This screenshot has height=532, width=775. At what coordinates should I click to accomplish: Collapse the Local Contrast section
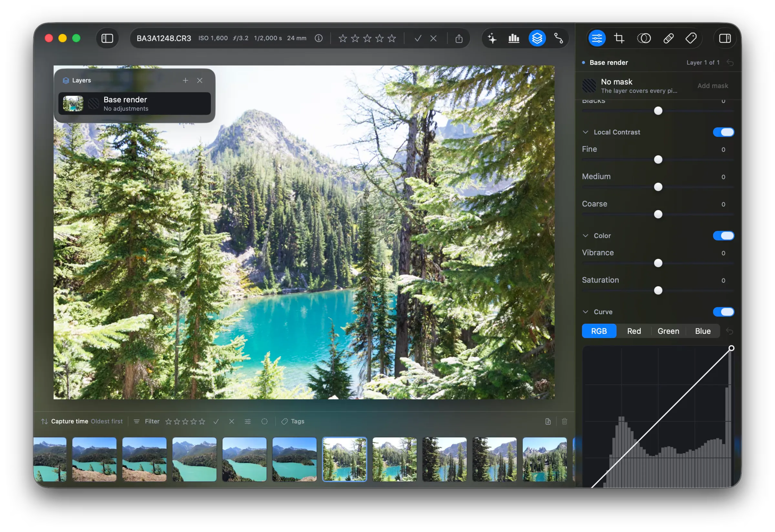pyautogui.click(x=585, y=132)
